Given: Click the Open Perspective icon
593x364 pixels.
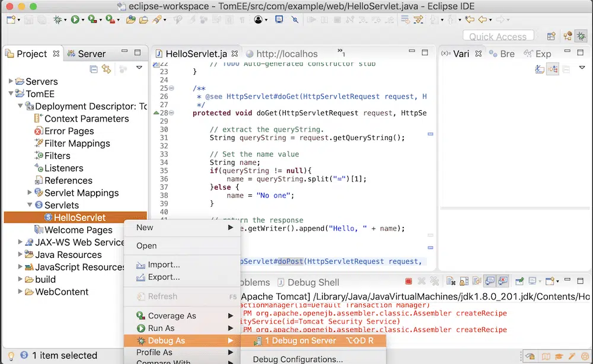Looking at the screenshot, I should [551, 36].
